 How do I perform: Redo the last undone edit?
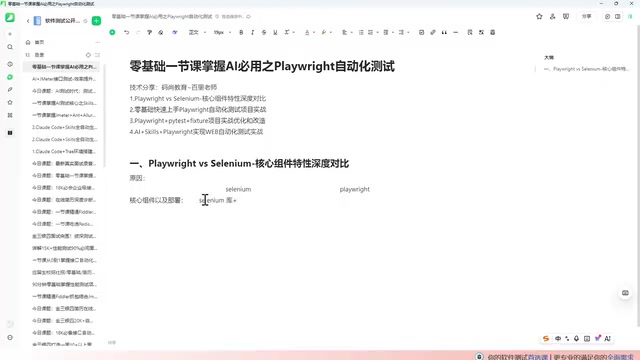138,32
